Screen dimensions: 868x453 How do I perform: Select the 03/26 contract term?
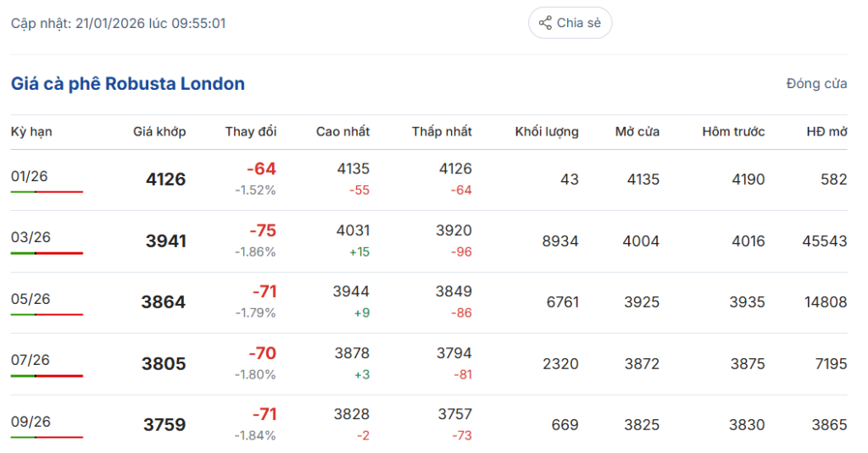[x=31, y=237]
